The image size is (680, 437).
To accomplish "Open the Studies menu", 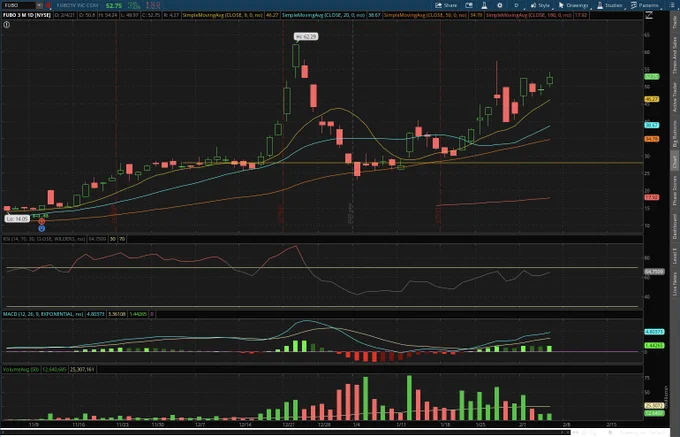I will coord(610,5).
